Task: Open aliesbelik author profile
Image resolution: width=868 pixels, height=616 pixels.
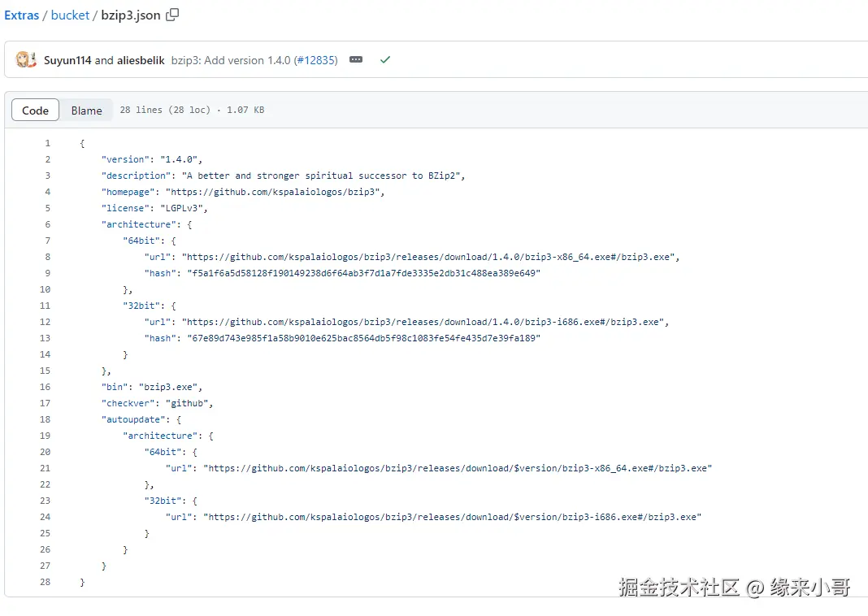Action: coord(141,60)
